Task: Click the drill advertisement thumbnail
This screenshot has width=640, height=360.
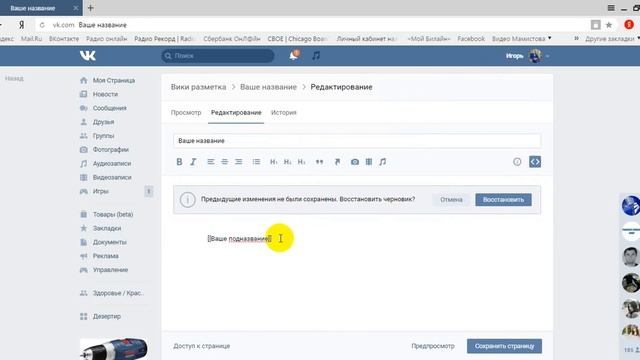Action: pyautogui.click(x=114, y=349)
